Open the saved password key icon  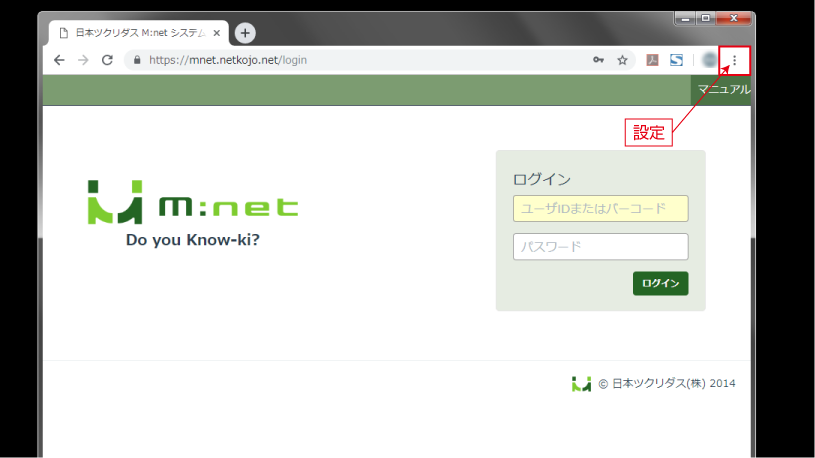(x=598, y=60)
